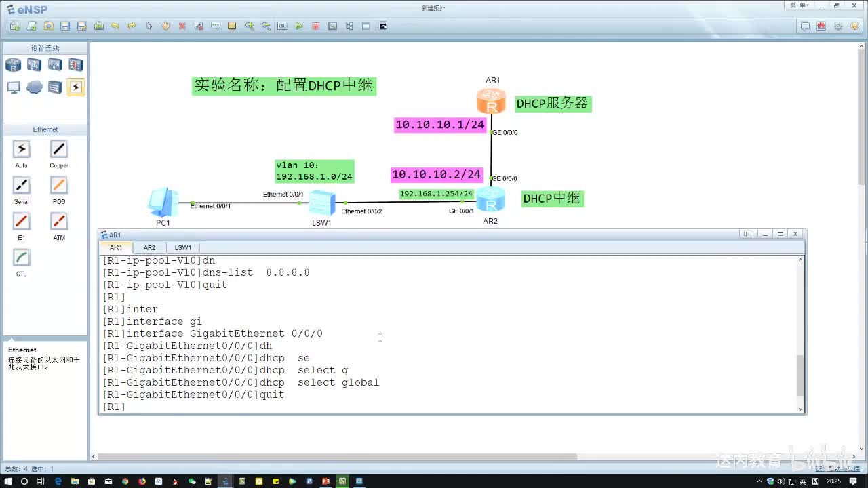
Task: Select the PC end-device category icon
Action: [x=14, y=87]
